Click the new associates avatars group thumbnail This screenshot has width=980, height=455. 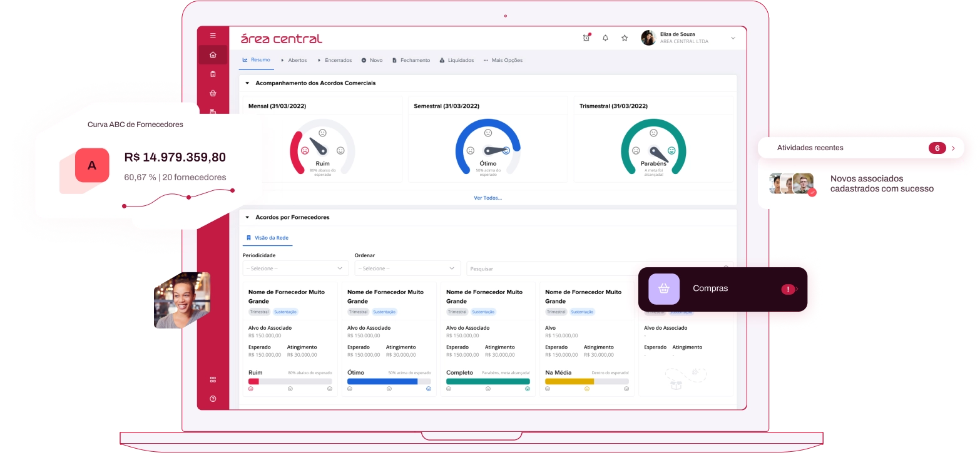(x=793, y=185)
